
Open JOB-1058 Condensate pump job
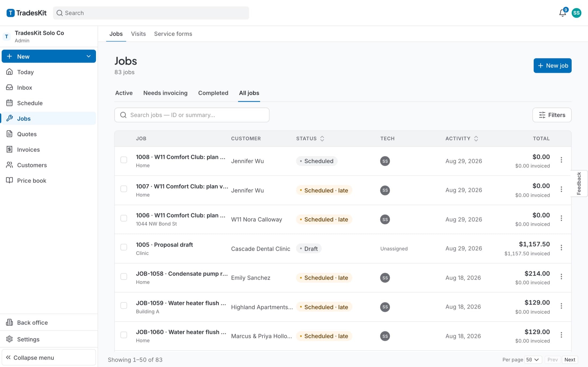click(x=182, y=274)
